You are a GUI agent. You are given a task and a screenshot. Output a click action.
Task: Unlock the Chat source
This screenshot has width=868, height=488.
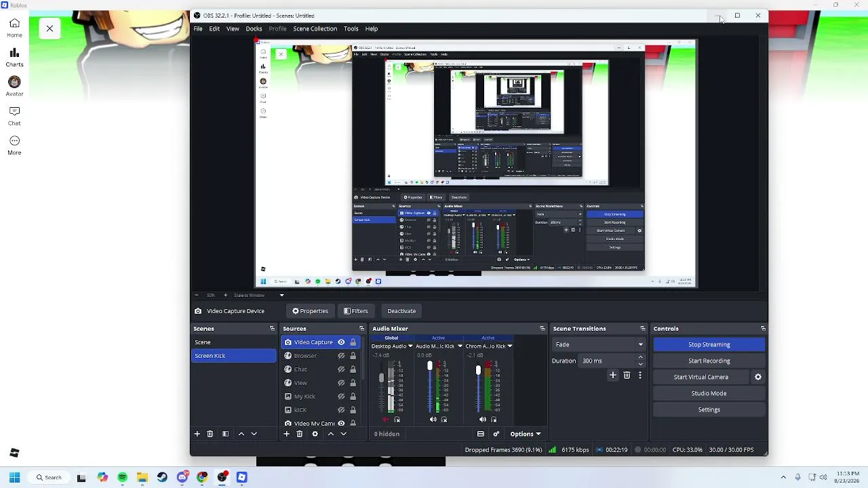coord(353,369)
